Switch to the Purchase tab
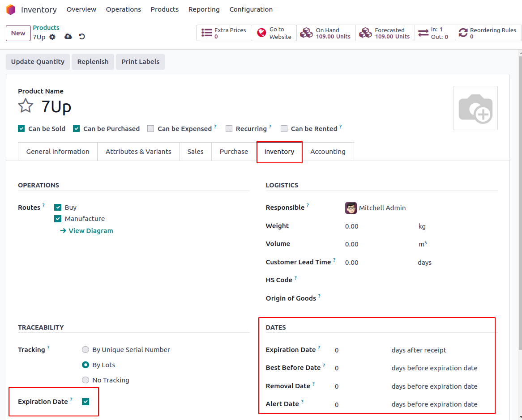 tap(234, 152)
